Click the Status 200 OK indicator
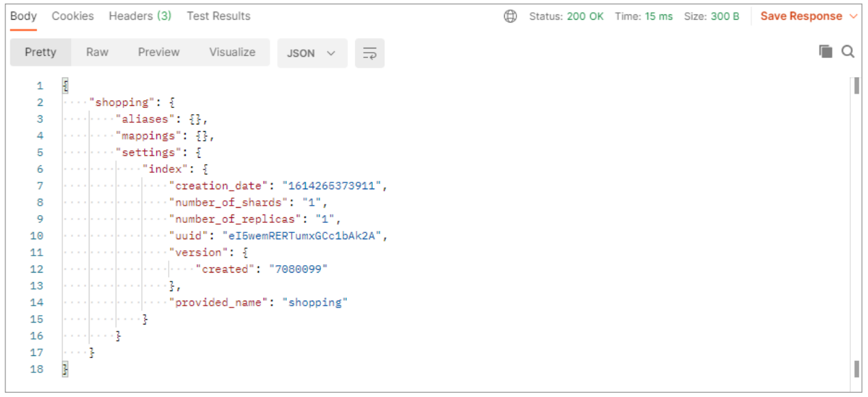 pos(566,16)
